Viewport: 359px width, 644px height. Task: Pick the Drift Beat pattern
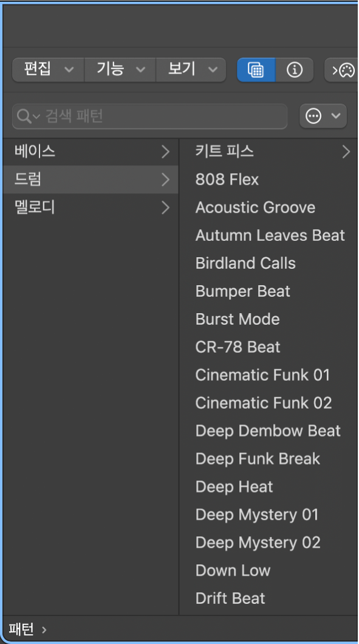tap(269, 598)
